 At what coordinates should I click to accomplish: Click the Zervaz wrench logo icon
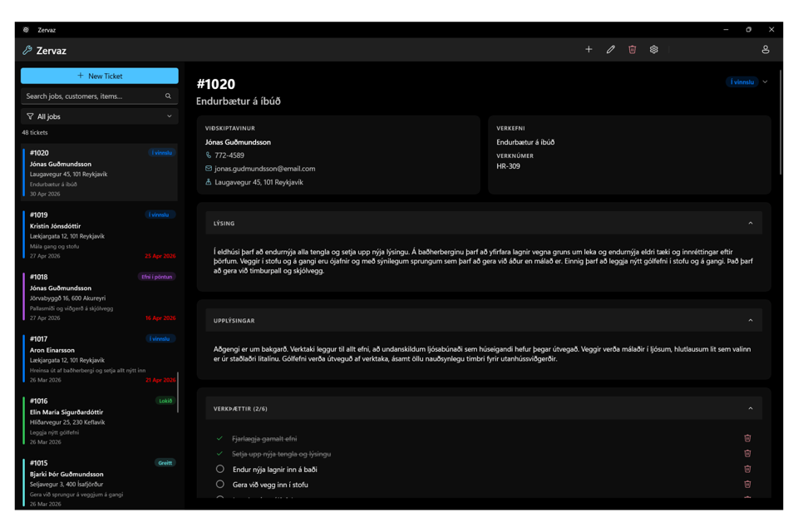point(27,50)
